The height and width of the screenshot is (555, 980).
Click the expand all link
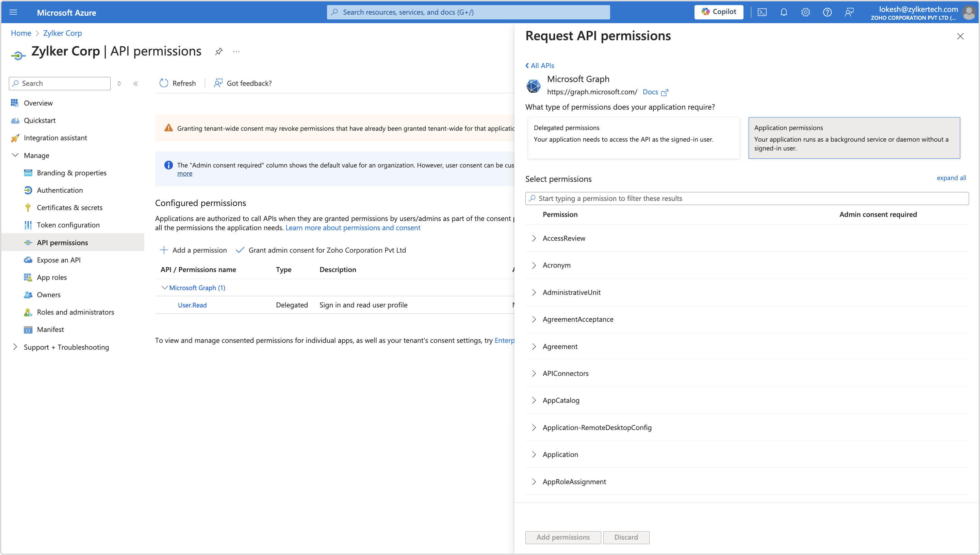(951, 178)
